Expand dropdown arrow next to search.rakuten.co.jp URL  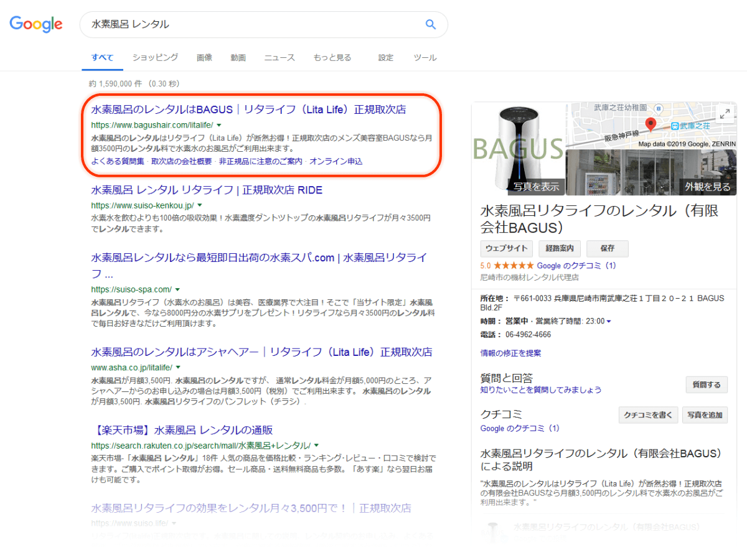(x=316, y=446)
